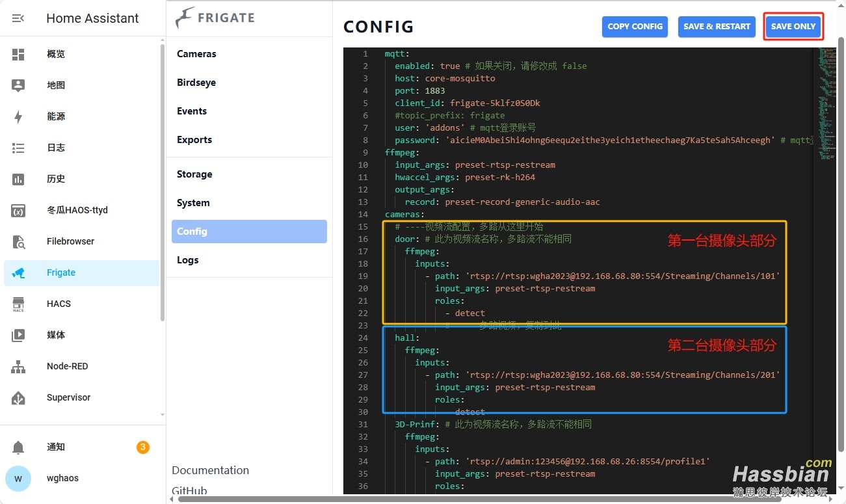Open the 媒体 media play icon
This screenshot has width=846, height=504.
[x=18, y=335]
